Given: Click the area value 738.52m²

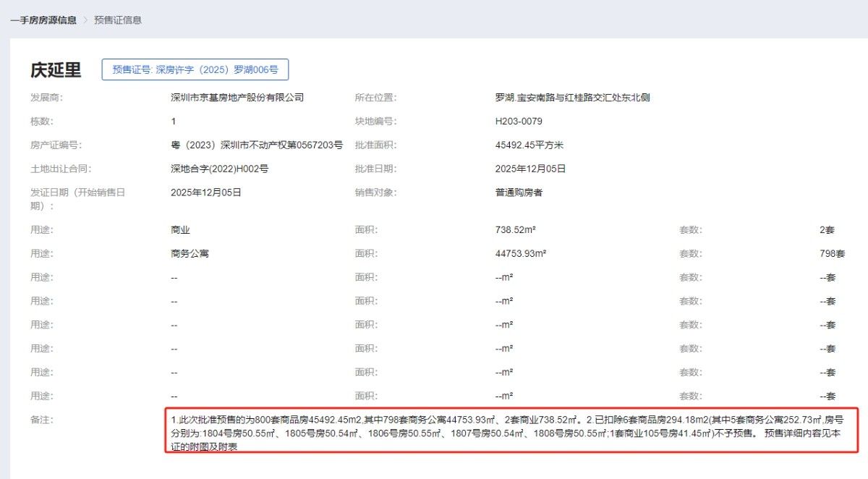Looking at the screenshot, I should 515,230.
